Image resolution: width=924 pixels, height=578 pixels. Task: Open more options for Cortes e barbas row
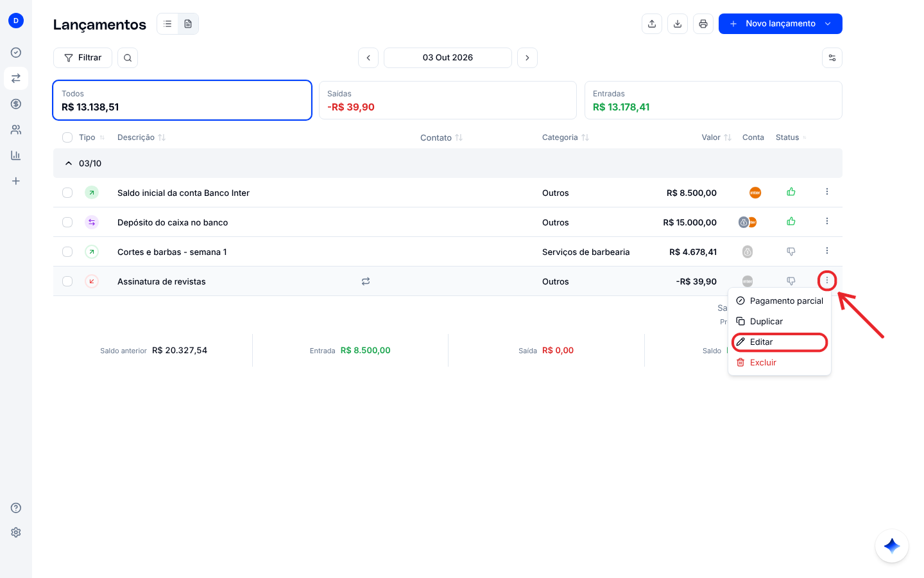[827, 251]
